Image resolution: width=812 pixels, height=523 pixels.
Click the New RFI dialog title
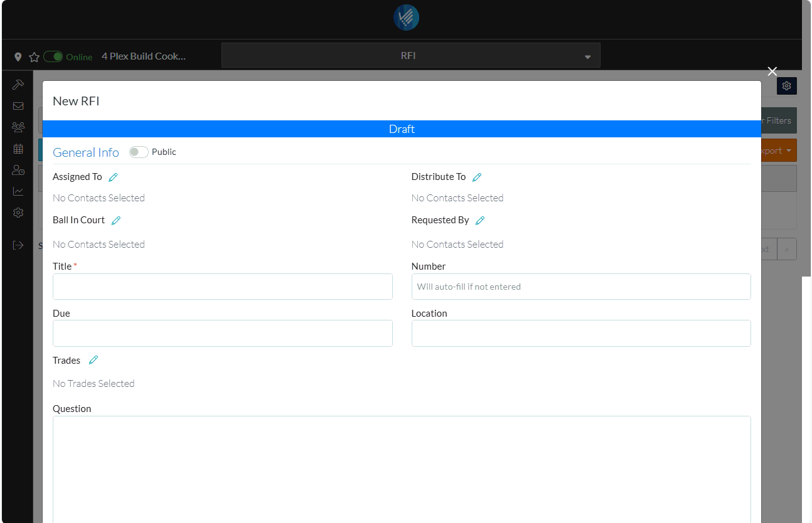tap(76, 101)
